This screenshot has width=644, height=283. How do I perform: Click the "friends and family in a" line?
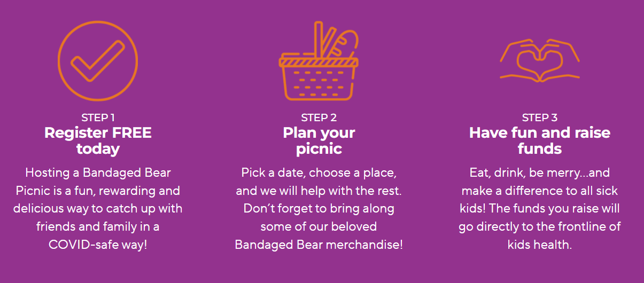[x=98, y=226]
